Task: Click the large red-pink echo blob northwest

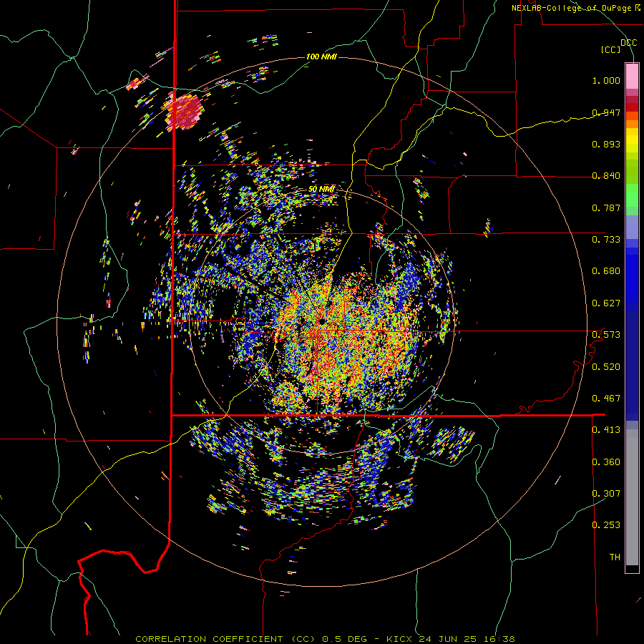Action: coord(185,112)
